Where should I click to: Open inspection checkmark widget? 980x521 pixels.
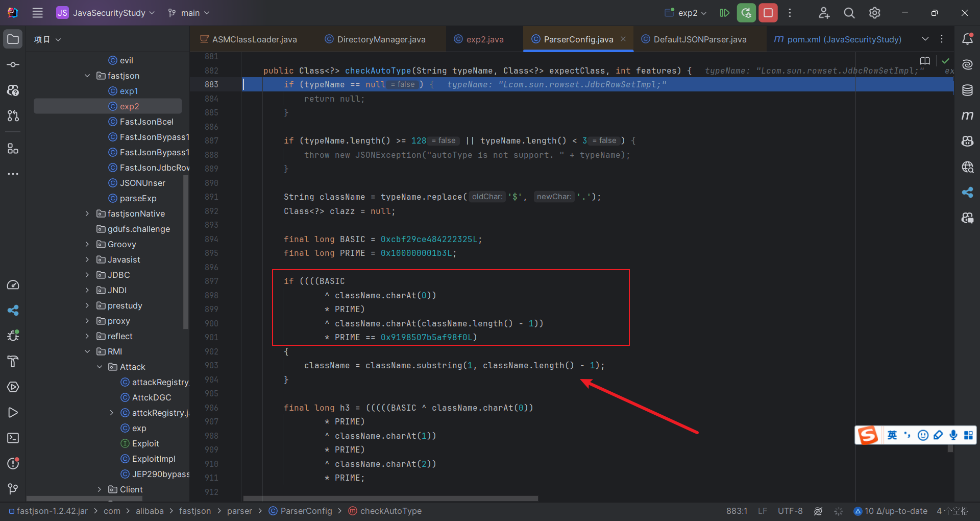click(x=945, y=61)
